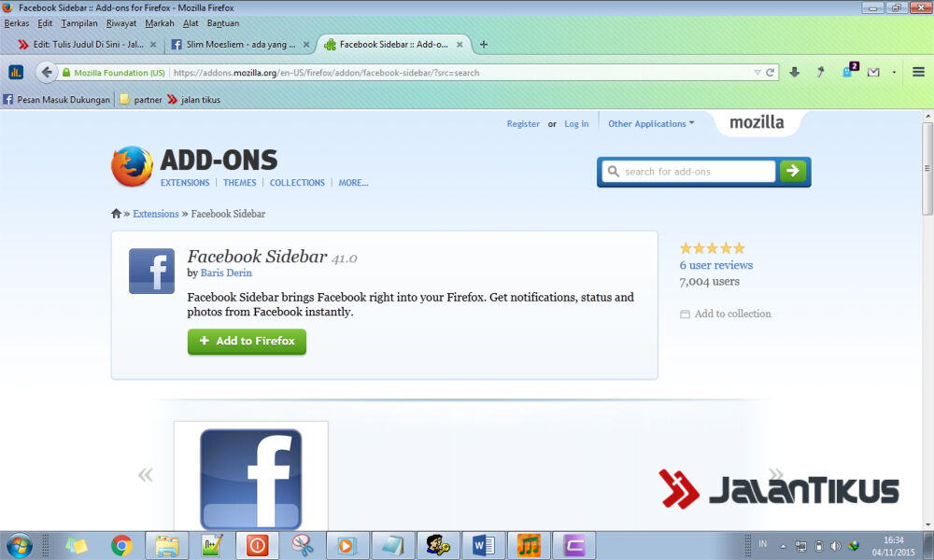The width and height of the screenshot is (934, 560).
Task: Open Other Applications dropdown
Action: pyautogui.click(x=650, y=122)
